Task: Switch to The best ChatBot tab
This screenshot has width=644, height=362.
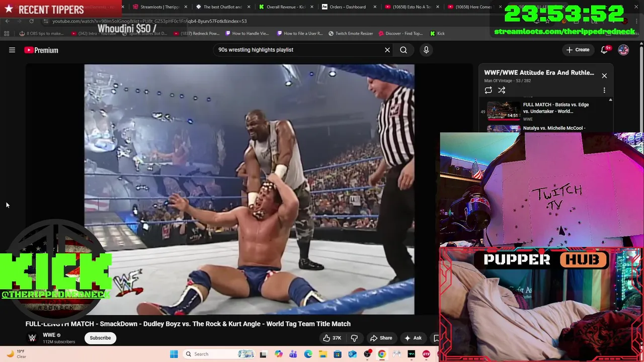Action: (x=222, y=7)
